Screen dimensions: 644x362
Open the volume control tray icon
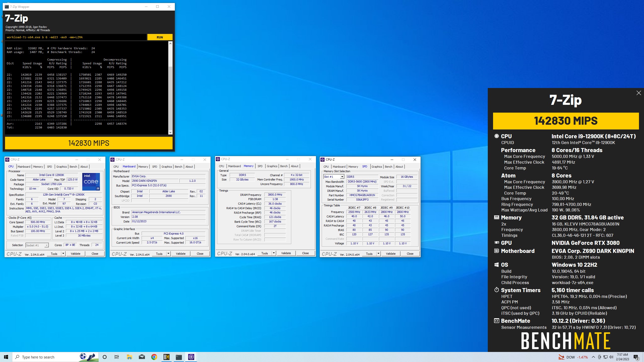(612, 357)
